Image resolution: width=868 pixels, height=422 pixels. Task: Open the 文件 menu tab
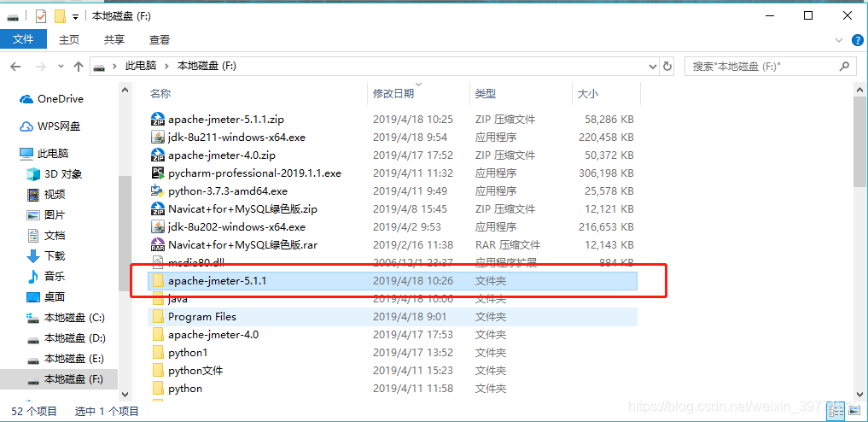coord(23,39)
